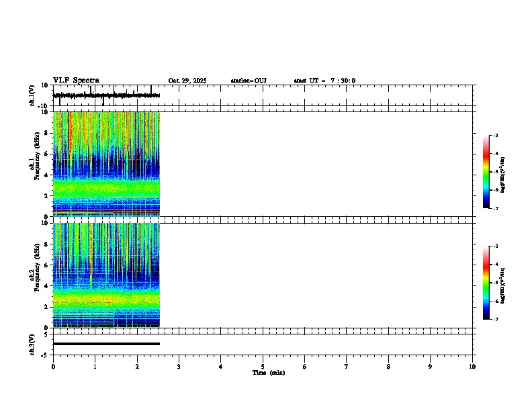Click the time-axis tick label "8"

388,367
